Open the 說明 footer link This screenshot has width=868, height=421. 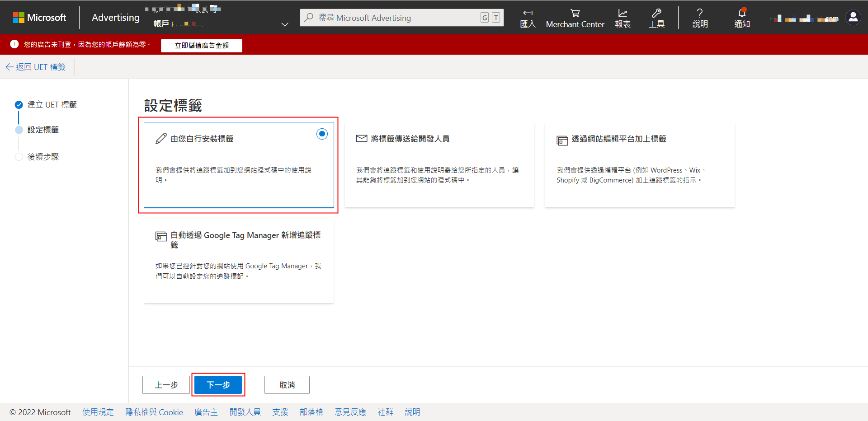coord(413,412)
